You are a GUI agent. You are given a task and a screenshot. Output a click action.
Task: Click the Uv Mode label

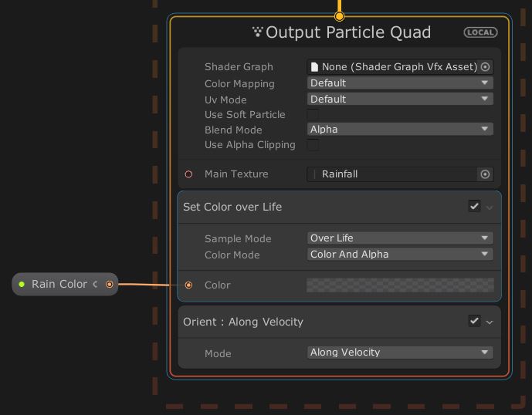click(x=225, y=100)
